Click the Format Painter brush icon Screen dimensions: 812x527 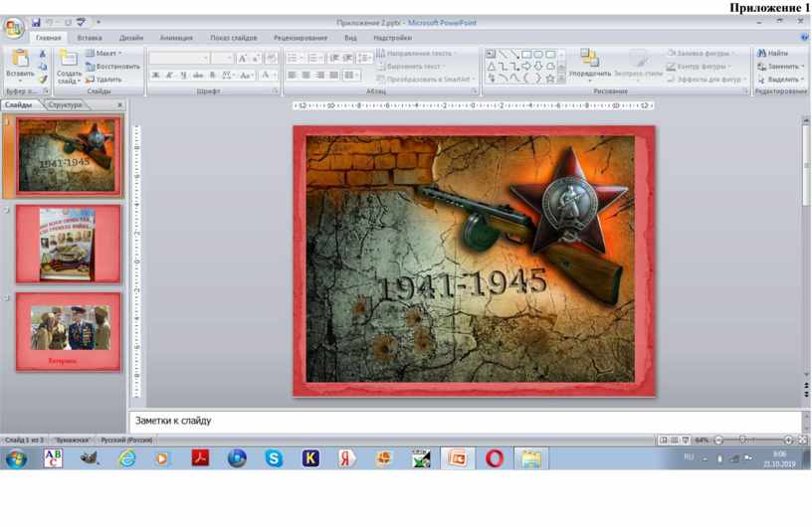click(43, 80)
